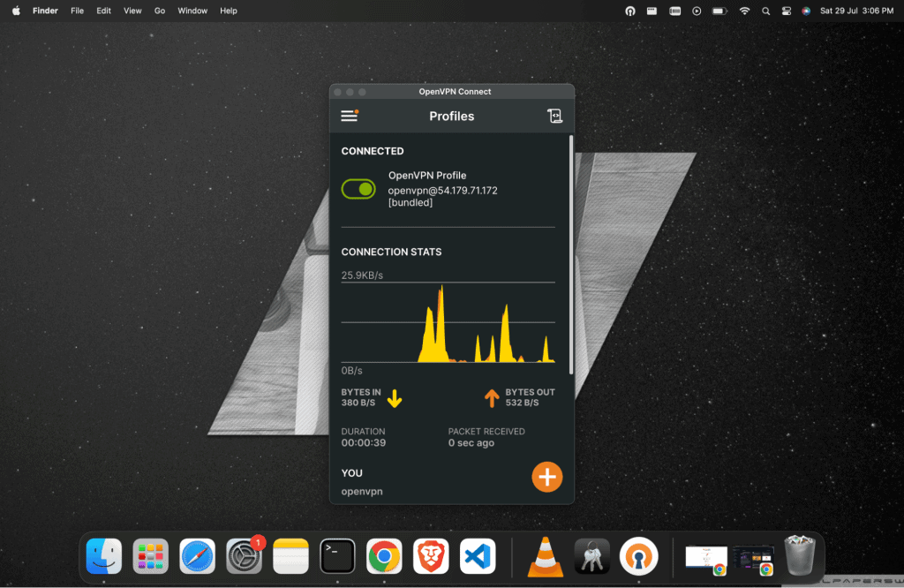The height and width of the screenshot is (588, 904).
Task: Open the Help menu
Action: pos(229,11)
